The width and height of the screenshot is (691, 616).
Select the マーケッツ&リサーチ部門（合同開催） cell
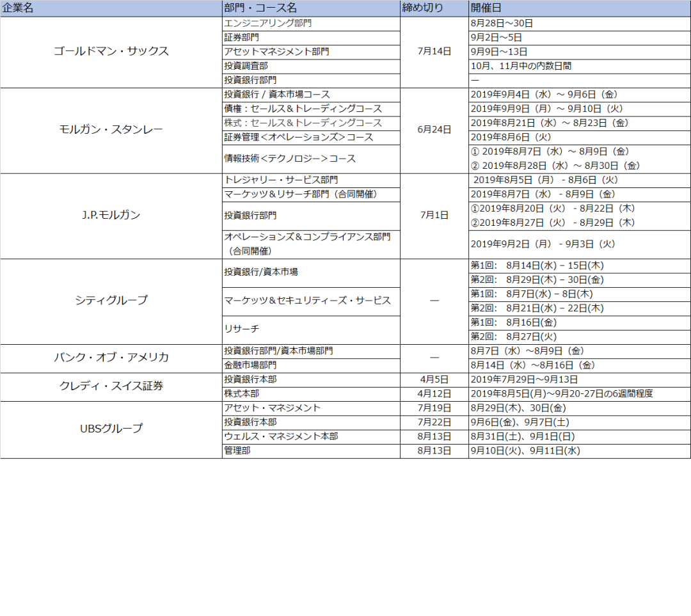[x=311, y=194]
